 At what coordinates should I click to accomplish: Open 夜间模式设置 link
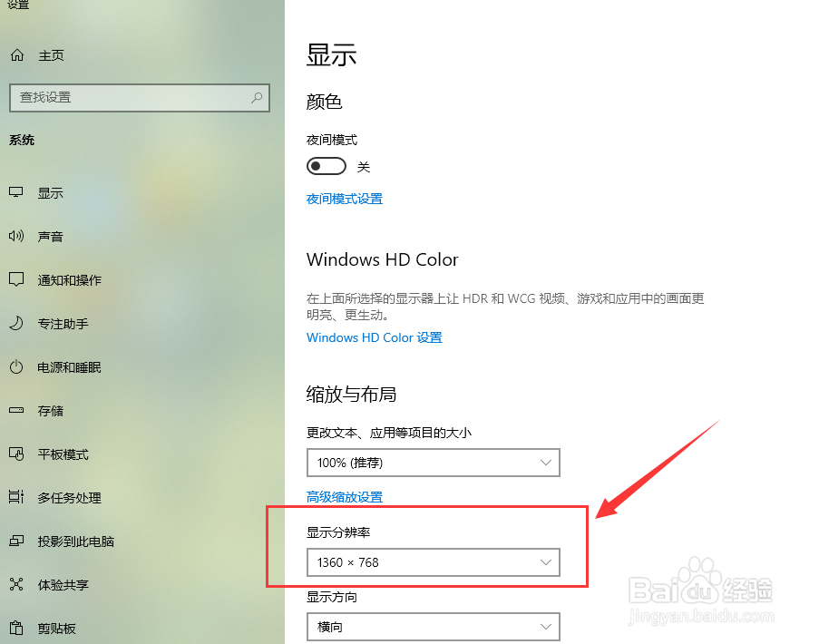(345, 199)
